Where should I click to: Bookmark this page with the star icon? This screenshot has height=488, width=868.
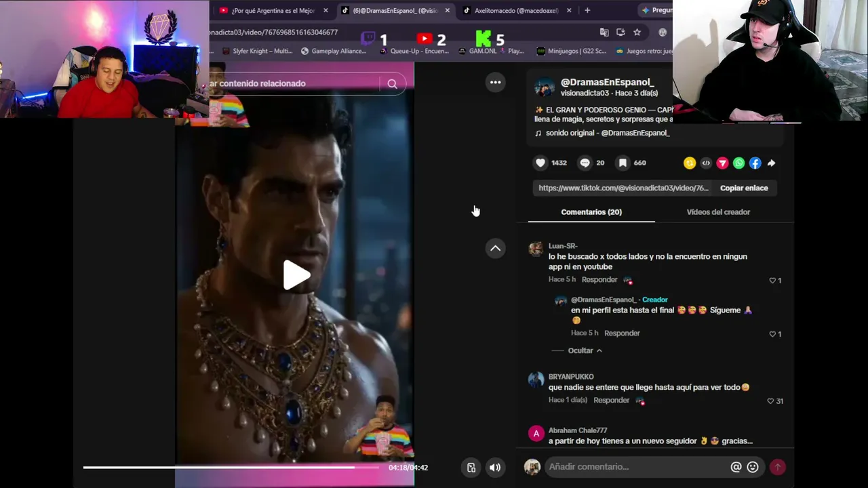pyautogui.click(x=637, y=32)
